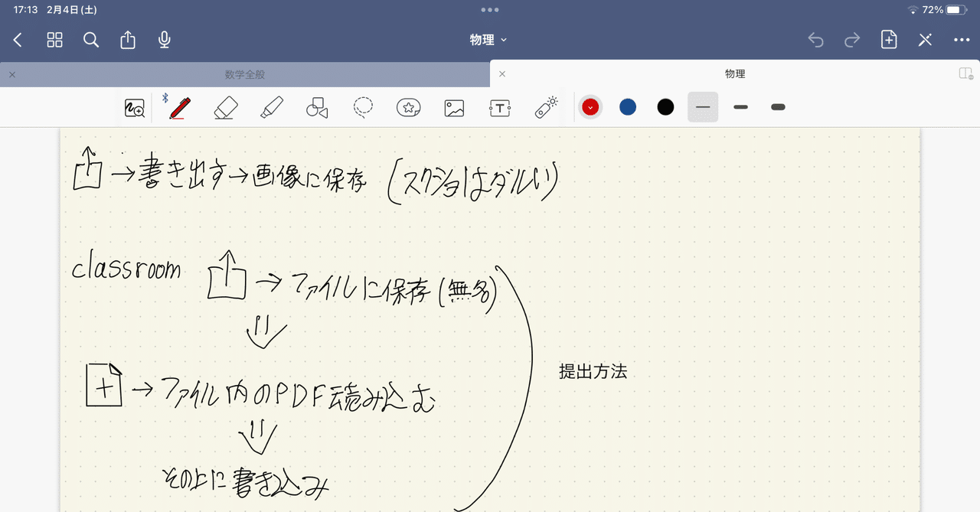Switch to the 数学全般 tab
Image resolution: width=980 pixels, height=512 pixels.
pos(245,73)
